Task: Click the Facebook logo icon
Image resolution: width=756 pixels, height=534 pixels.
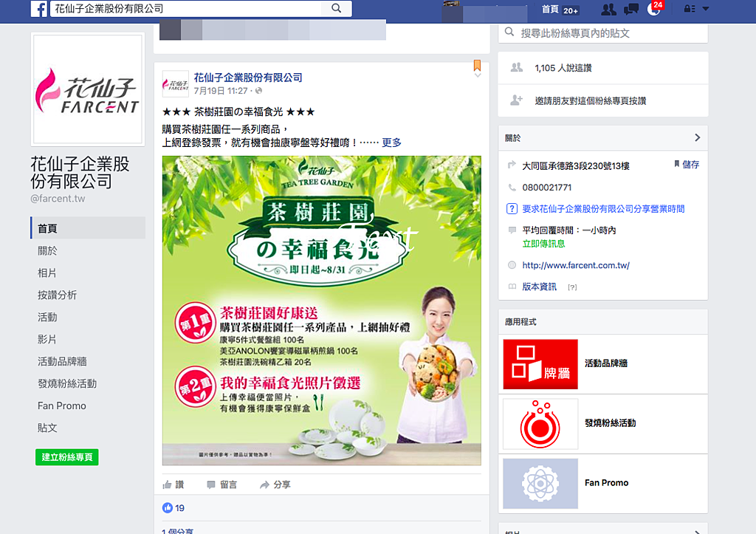Action: click(x=38, y=9)
